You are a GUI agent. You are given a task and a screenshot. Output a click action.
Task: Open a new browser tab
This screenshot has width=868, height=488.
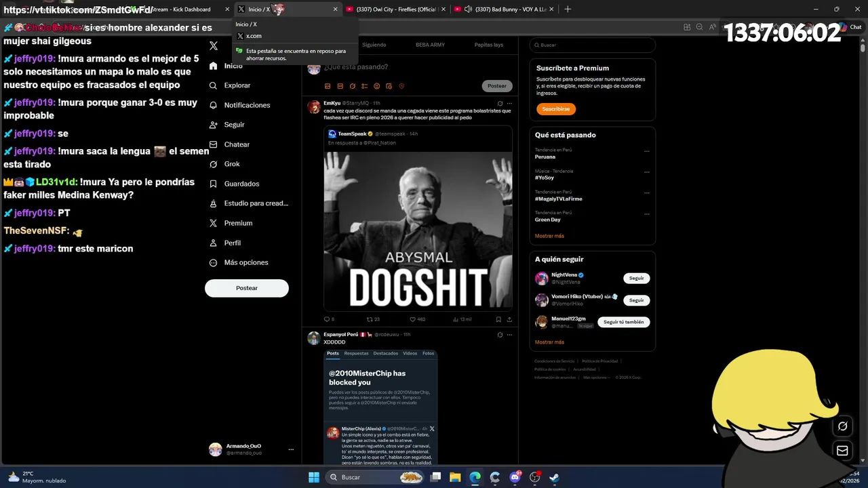[568, 9]
